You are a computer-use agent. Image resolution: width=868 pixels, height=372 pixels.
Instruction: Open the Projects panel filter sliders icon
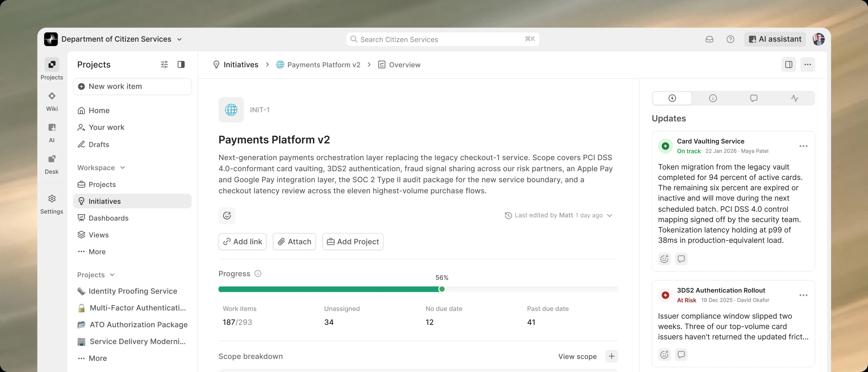[164, 64]
